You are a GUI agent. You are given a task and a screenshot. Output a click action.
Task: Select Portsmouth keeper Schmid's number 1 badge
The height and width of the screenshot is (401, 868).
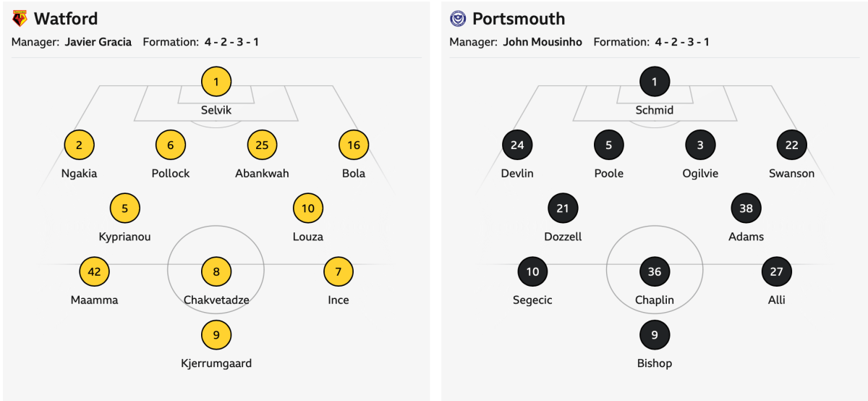(655, 82)
